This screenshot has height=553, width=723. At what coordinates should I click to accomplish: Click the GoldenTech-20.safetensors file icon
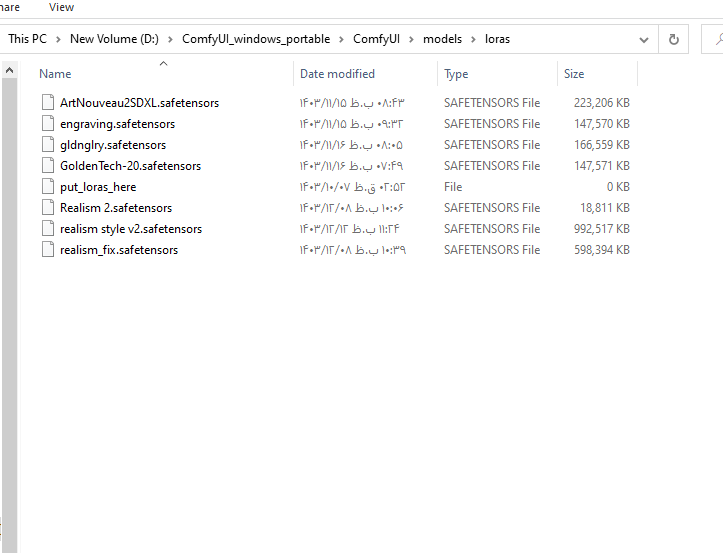pos(48,166)
